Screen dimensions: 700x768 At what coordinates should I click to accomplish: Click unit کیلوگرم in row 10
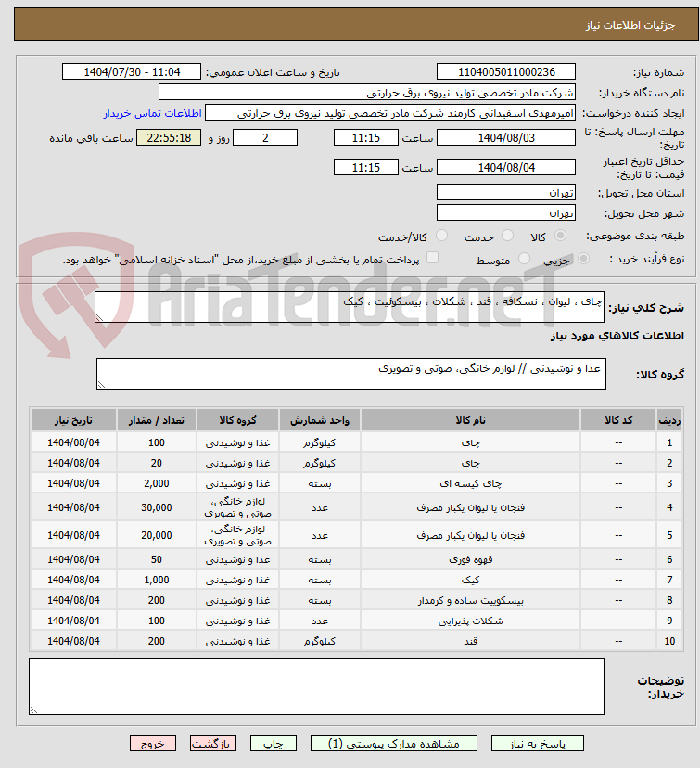320,641
